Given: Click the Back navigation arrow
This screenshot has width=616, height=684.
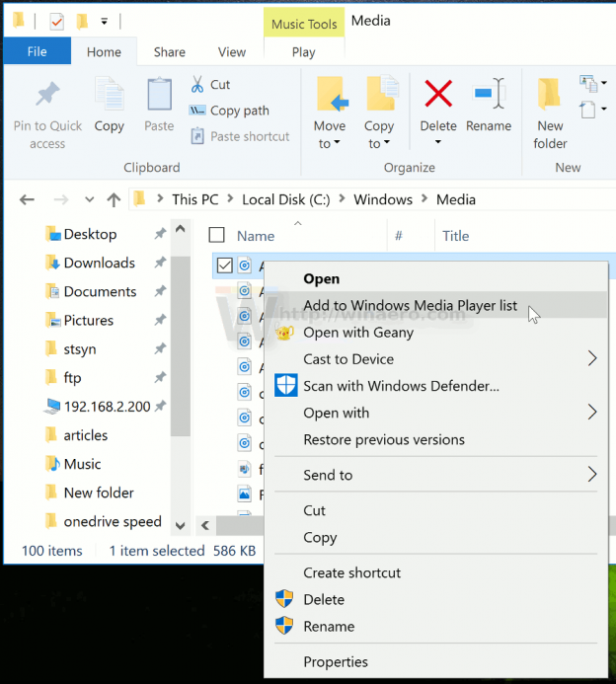Looking at the screenshot, I should click(x=27, y=199).
